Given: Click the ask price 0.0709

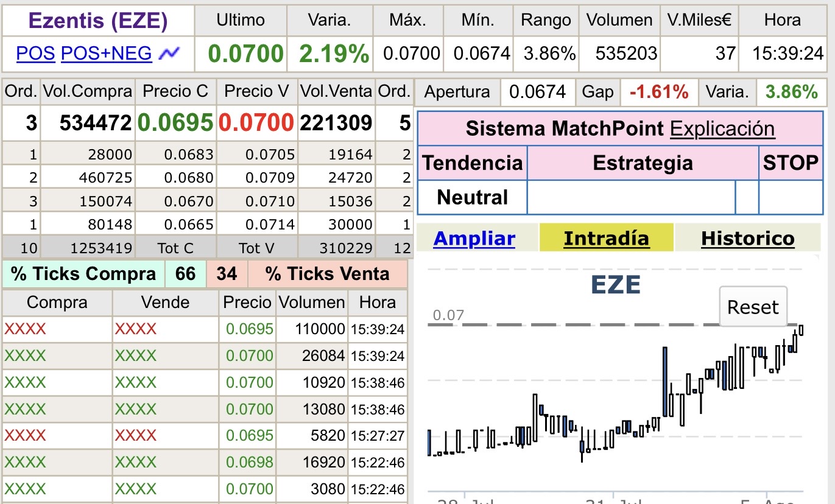Looking at the screenshot, I should click(270, 178).
